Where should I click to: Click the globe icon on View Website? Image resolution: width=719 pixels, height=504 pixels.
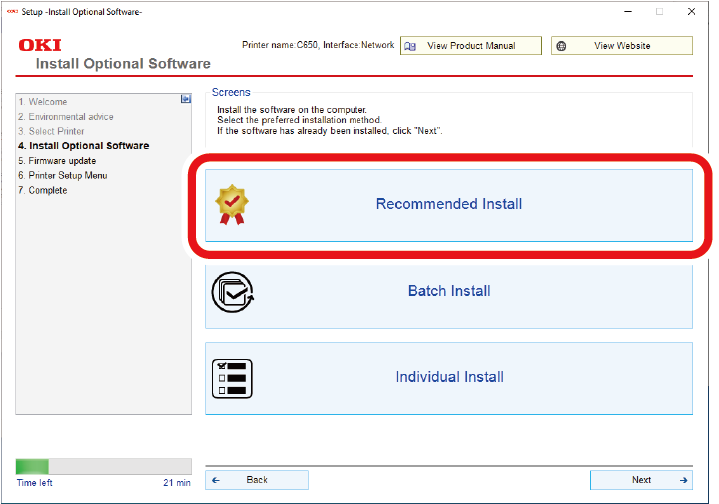click(x=562, y=46)
